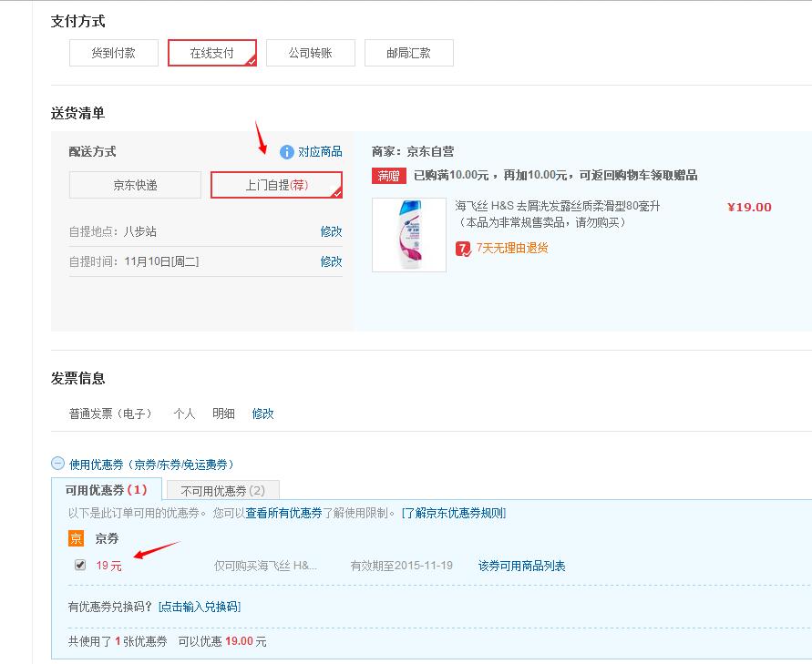Choose 公司转账 payment option
812x664 pixels.
point(311,53)
